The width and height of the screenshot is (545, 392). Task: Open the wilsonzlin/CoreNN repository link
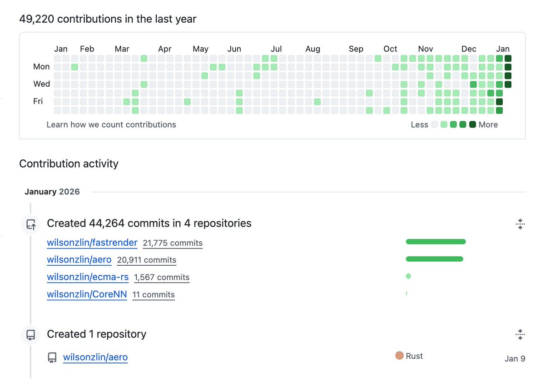point(87,294)
